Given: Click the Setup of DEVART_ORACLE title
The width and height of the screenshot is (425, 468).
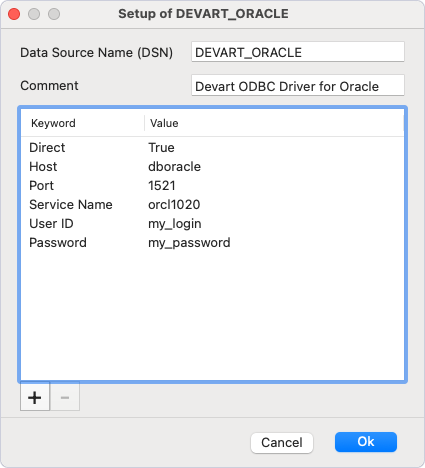Looking at the screenshot, I should coord(203,14).
